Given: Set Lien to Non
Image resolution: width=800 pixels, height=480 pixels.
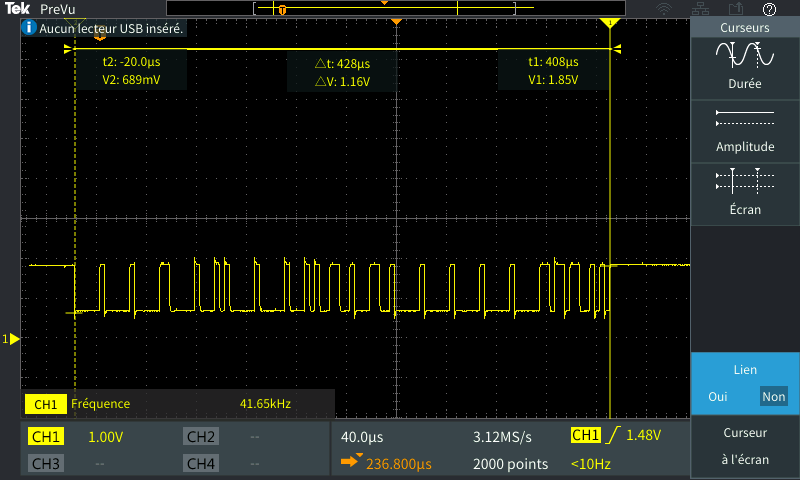Looking at the screenshot, I should [773, 397].
